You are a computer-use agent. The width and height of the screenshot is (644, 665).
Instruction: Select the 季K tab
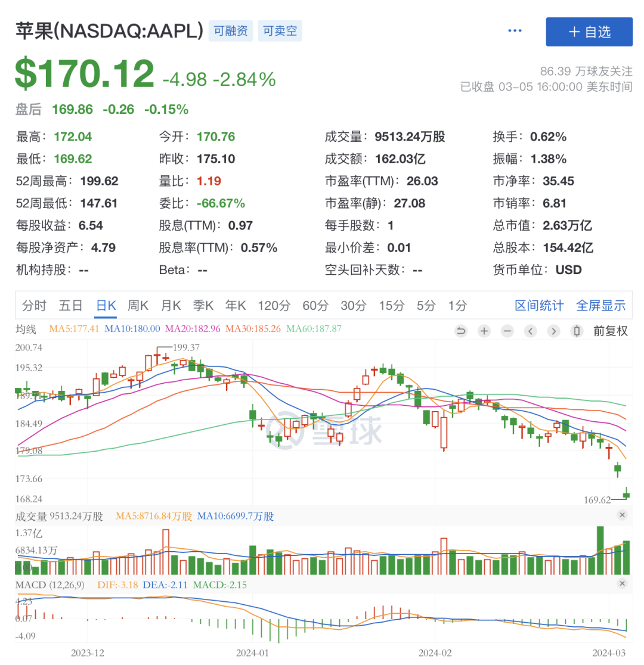[x=203, y=305]
